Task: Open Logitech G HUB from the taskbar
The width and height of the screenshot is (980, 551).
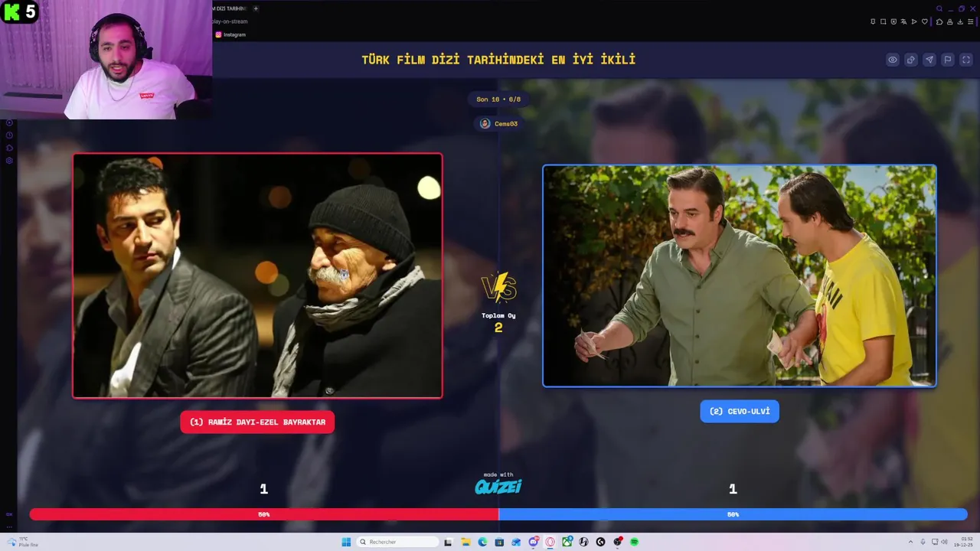Action: (600, 542)
